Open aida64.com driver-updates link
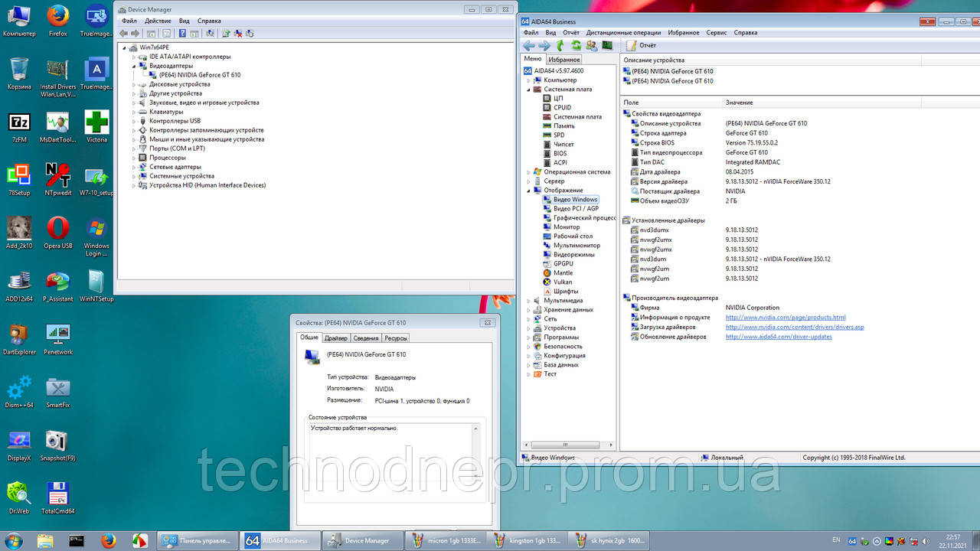The width and height of the screenshot is (980, 551). coord(779,337)
